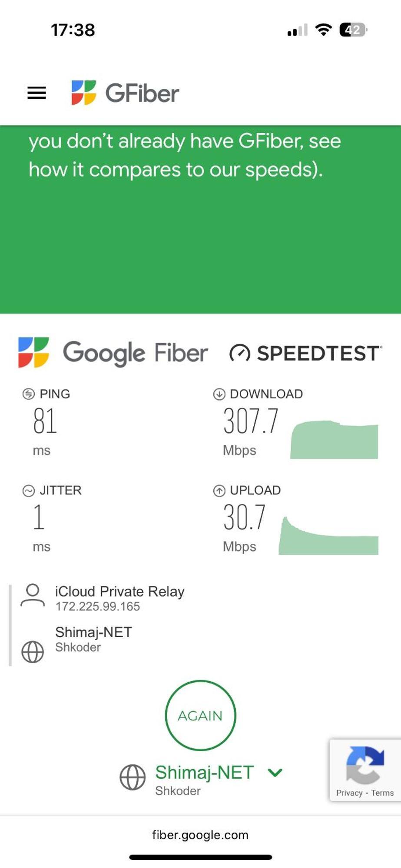Click the download speed graph
The width and height of the screenshot is (401, 868).
(334, 440)
